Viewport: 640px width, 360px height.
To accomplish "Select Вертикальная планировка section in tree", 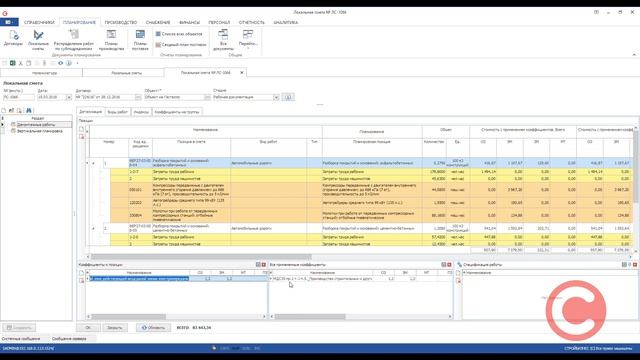I will coord(39,131).
